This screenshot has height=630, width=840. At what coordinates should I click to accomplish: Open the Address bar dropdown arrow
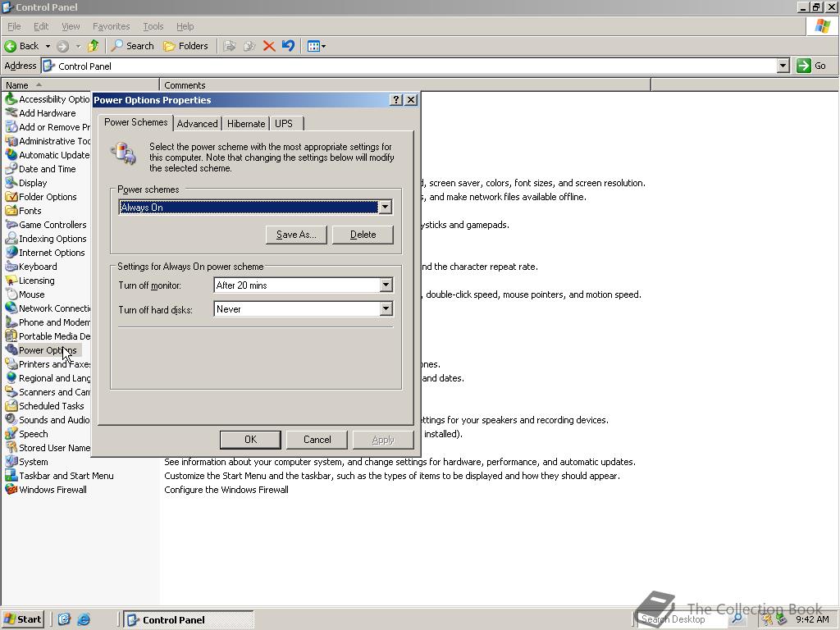coord(783,66)
